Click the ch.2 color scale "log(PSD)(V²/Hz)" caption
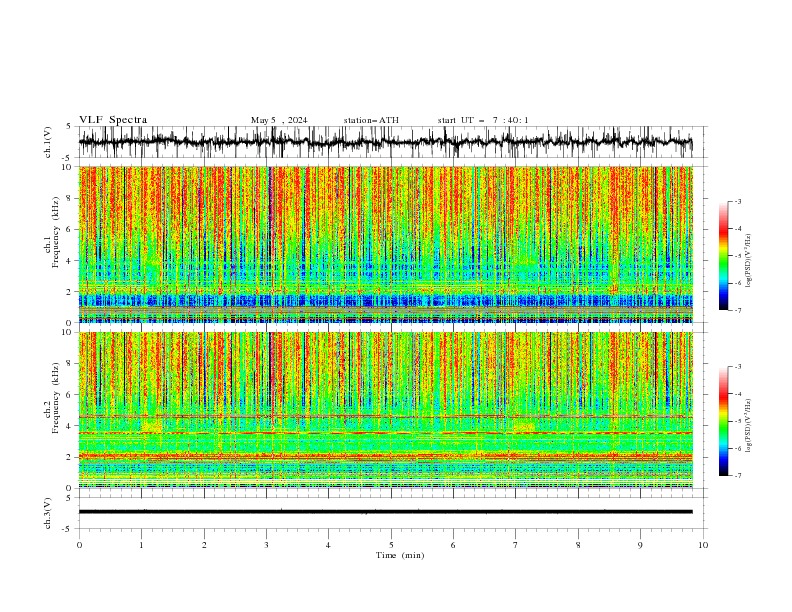Image resolution: width=792 pixels, height=612 pixels. coord(749,426)
